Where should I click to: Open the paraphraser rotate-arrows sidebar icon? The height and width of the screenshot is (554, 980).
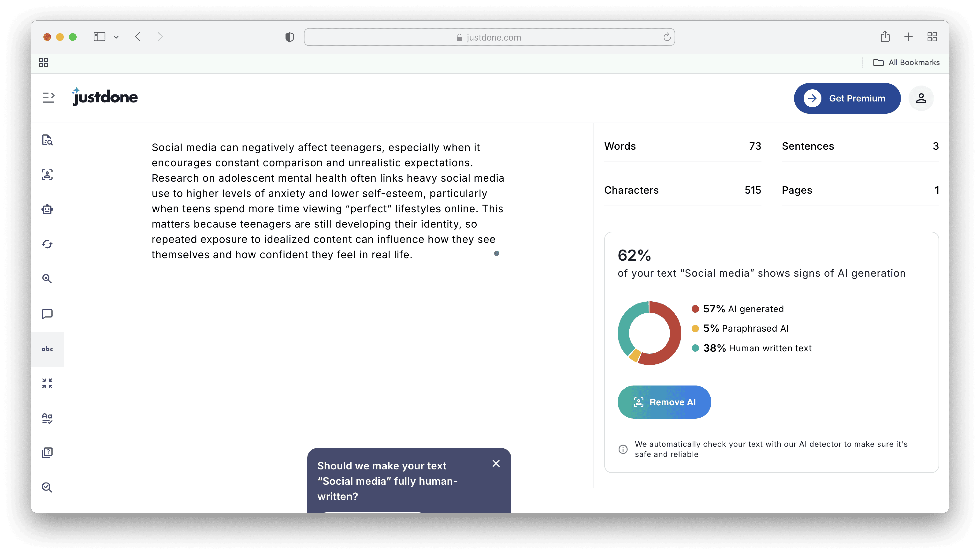point(47,244)
